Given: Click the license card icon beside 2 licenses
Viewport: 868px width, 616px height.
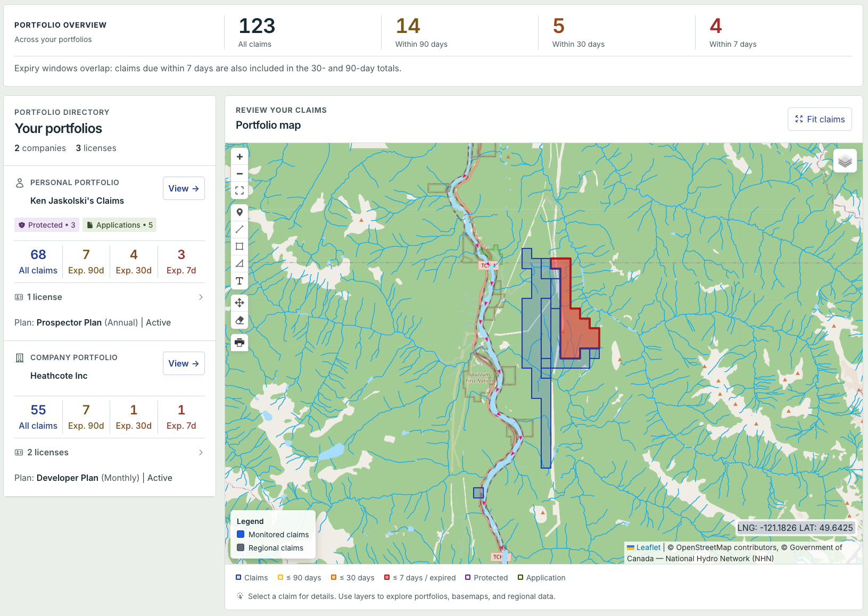Looking at the screenshot, I should tap(19, 453).
